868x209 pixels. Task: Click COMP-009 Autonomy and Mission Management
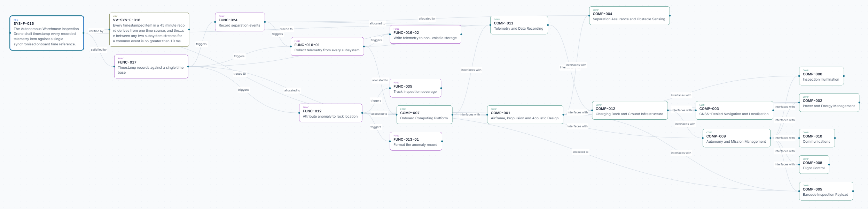click(x=736, y=138)
